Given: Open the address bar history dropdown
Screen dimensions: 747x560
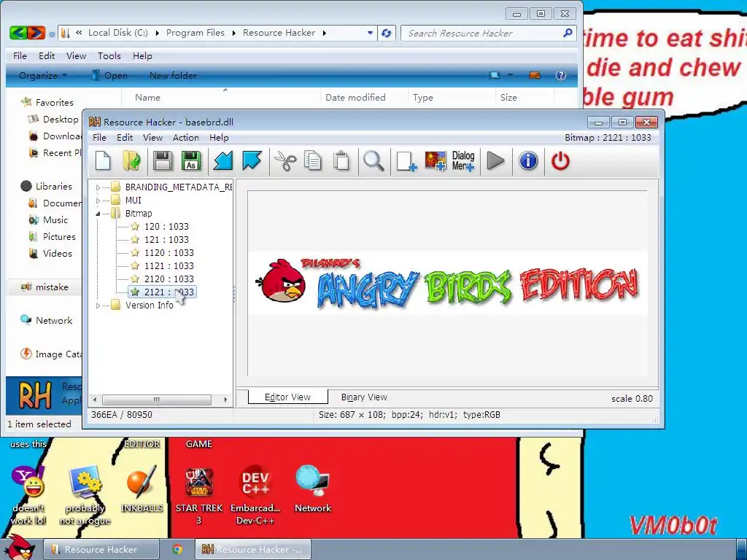Looking at the screenshot, I should click(x=370, y=33).
